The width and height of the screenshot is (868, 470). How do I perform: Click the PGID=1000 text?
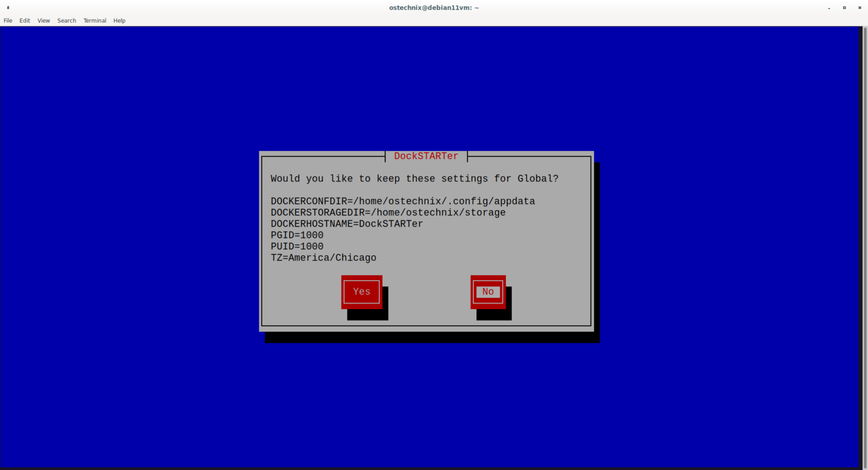pyautogui.click(x=297, y=235)
